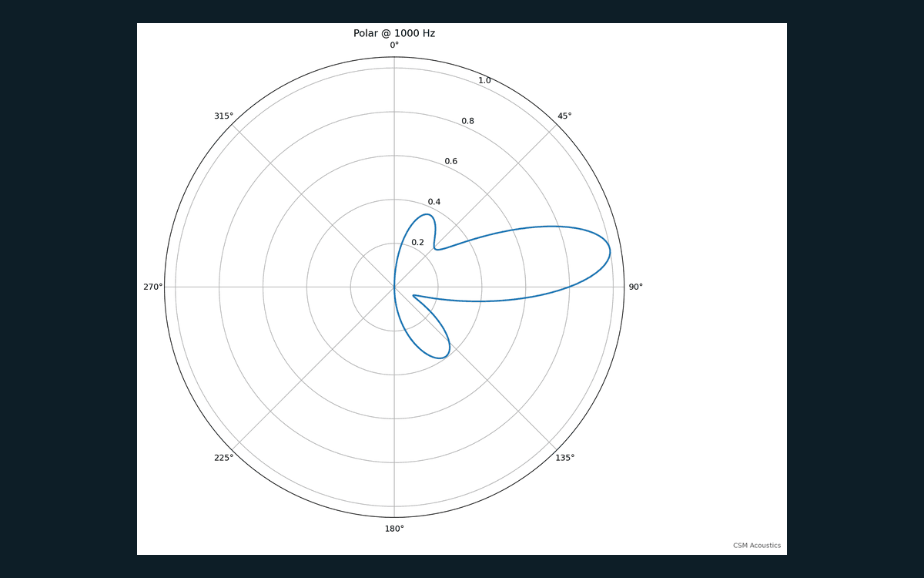This screenshot has width=924, height=578.
Task: Click the 1.0 radial tick label
Action: [484, 81]
